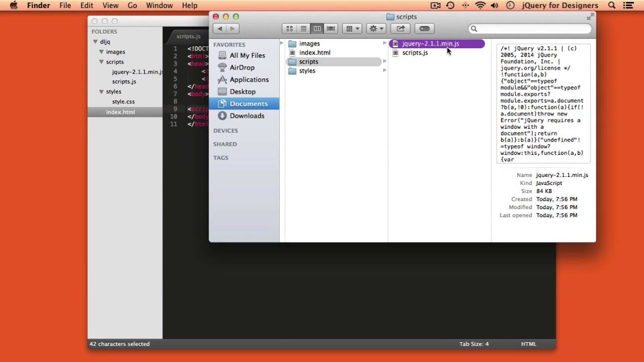Image resolution: width=644 pixels, height=362 pixels.
Task: Switch Finder to Cover Flow view
Action: [x=331, y=29]
